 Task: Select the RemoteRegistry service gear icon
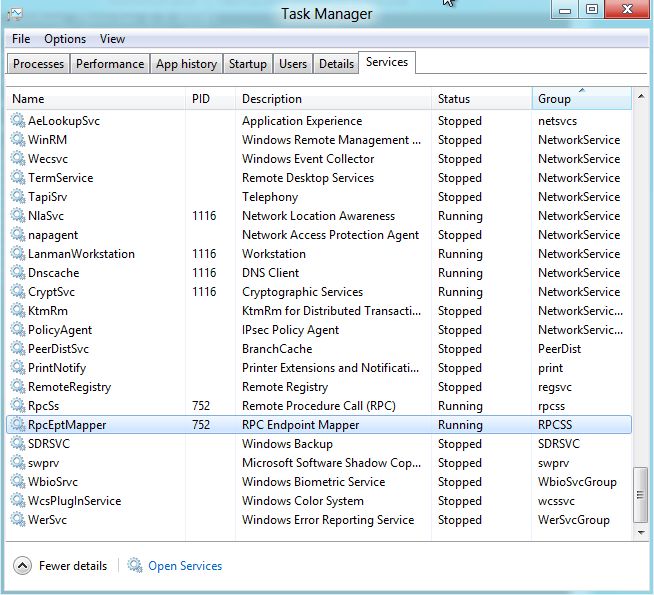18,387
